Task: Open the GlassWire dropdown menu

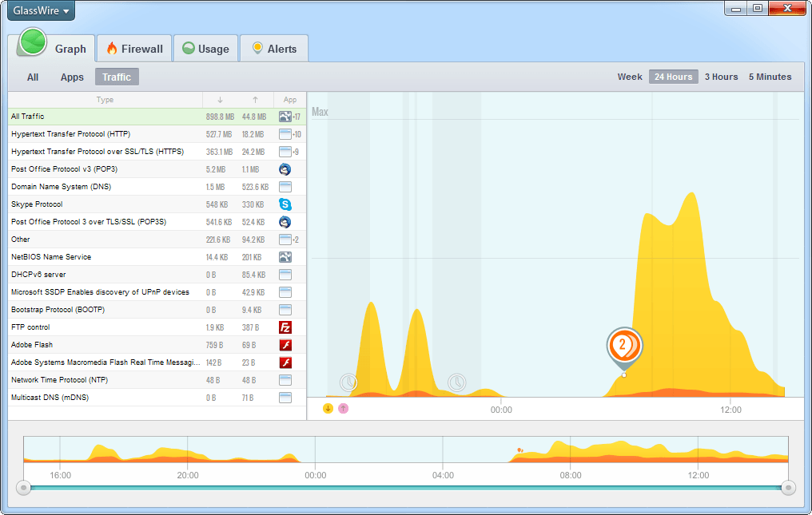Action: tap(41, 10)
